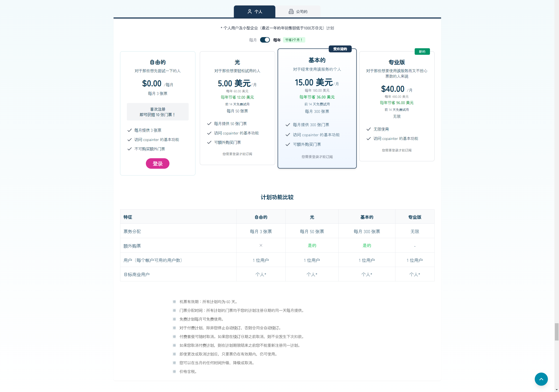Screen dimensions: 559x392
Task: Click the 无限 cell in the comparison table
Action: [415, 231]
